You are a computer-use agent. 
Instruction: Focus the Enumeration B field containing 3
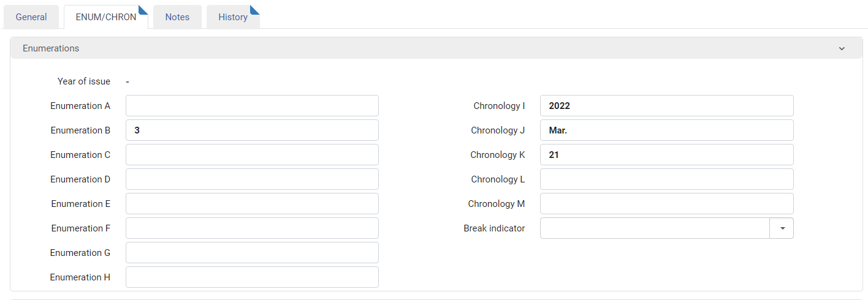point(252,130)
